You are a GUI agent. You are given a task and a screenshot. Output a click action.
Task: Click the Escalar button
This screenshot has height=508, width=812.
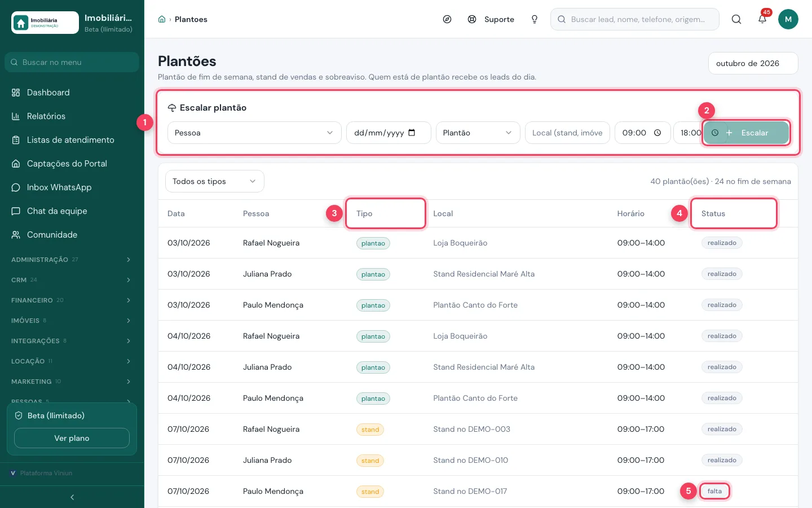tap(746, 133)
